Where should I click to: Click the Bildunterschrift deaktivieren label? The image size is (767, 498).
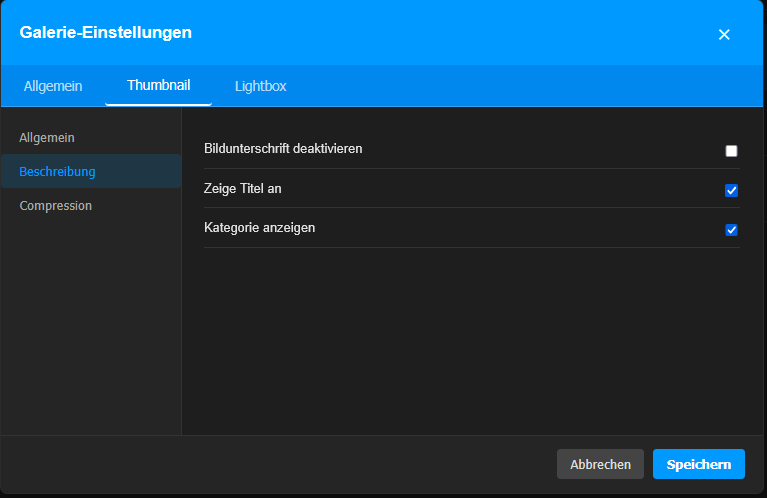[x=283, y=149]
